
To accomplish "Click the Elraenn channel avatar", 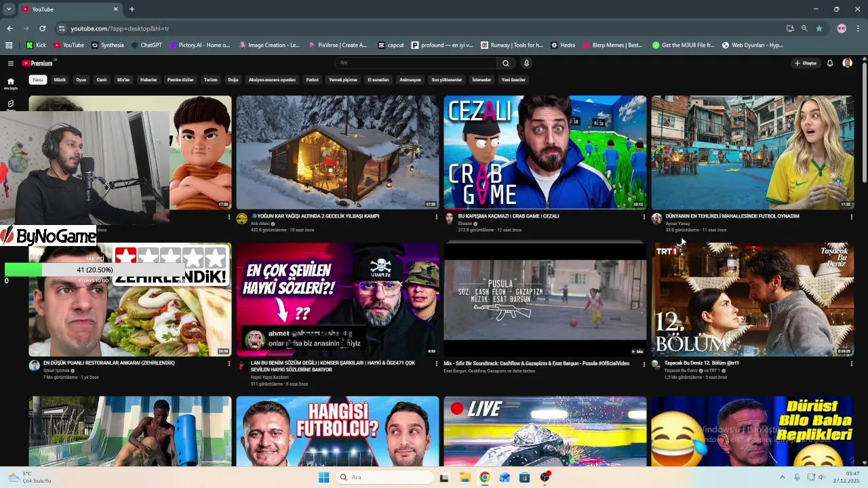I will 449,218.
